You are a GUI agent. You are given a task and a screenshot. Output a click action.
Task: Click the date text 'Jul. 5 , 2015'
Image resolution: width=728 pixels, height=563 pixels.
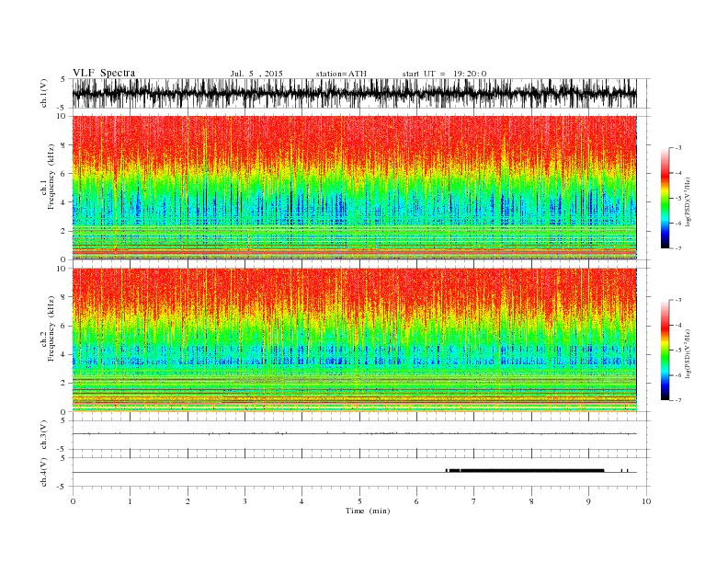(x=256, y=74)
